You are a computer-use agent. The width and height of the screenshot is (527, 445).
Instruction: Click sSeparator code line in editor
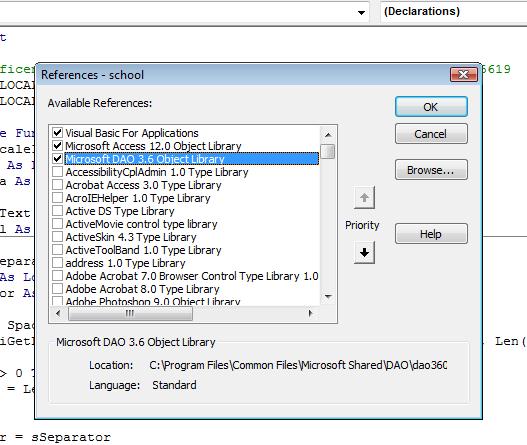tap(55, 437)
